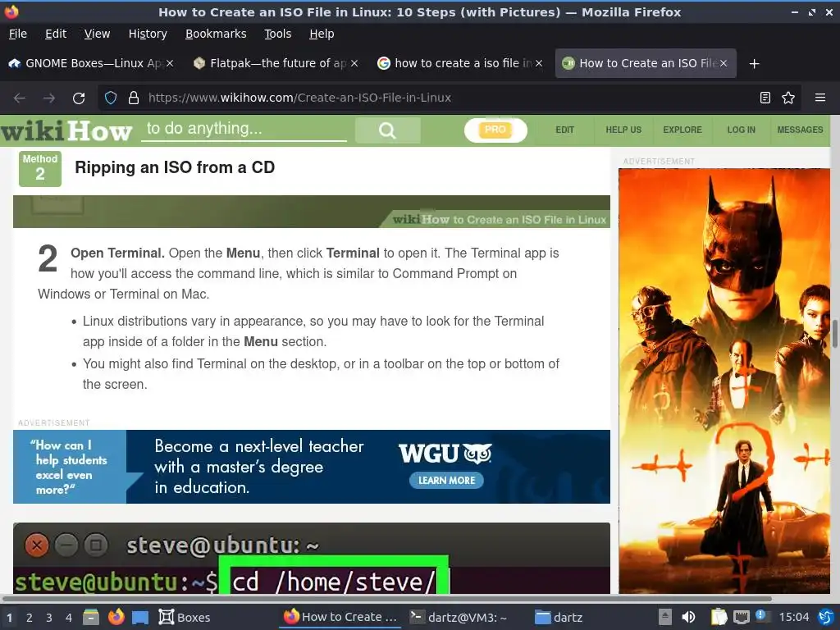The height and width of the screenshot is (630, 840).
Task: Click the network tray icon
Action: tap(742, 617)
